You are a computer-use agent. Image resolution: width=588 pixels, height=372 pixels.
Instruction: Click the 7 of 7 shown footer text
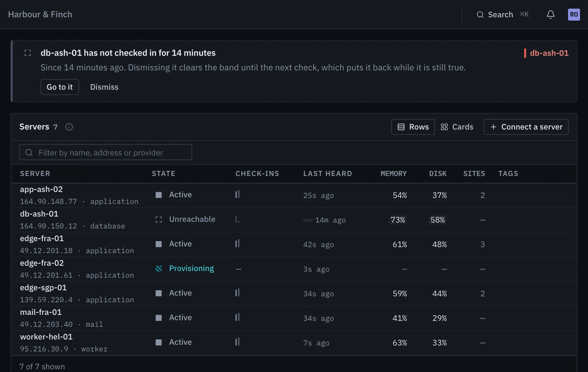42,366
